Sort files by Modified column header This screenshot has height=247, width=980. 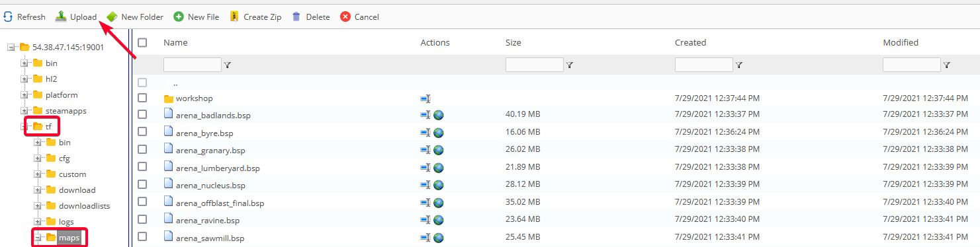pos(901,42)
